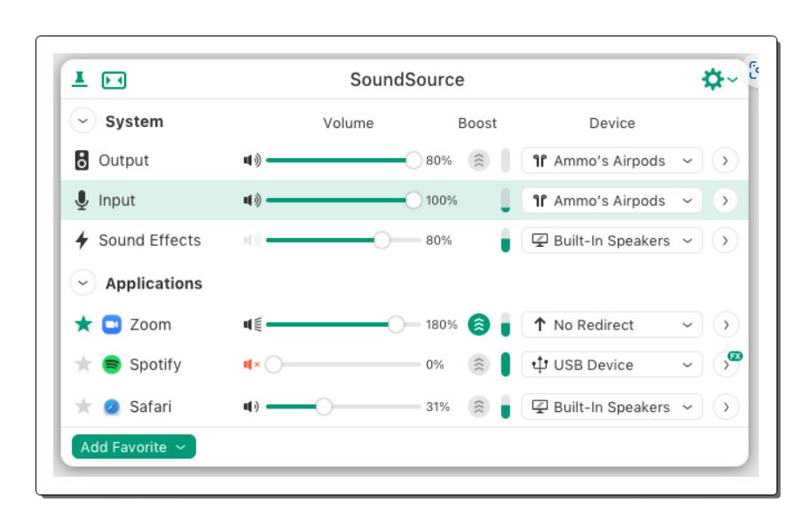Expand Safari effects arrow button
The width and height of the screenshot is (812, 530).
(726, 407)
